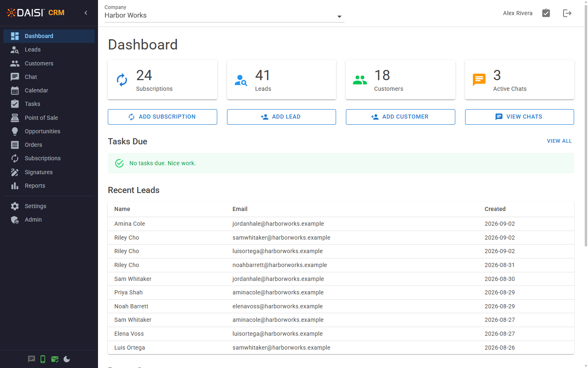Image resolution: width=588 pixels, height=368 pixels.
Task: Open the 24 Subscriptions stat card
Action: point(163,80)
